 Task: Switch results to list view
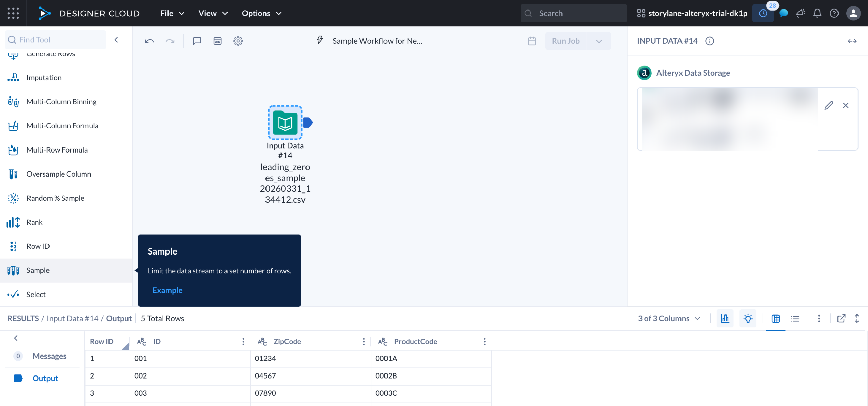(795, 318)
